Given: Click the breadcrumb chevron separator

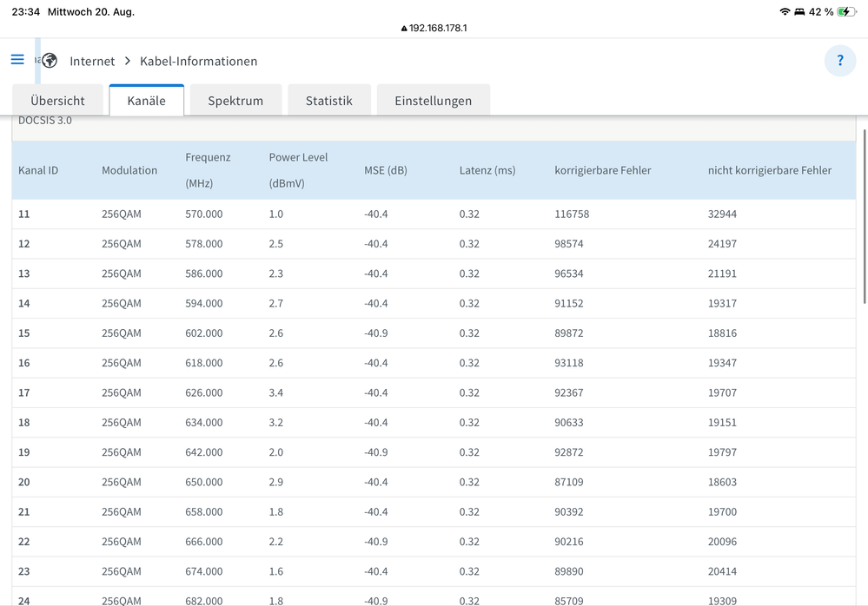Looking at the screenshot, I should click(127, 62).
